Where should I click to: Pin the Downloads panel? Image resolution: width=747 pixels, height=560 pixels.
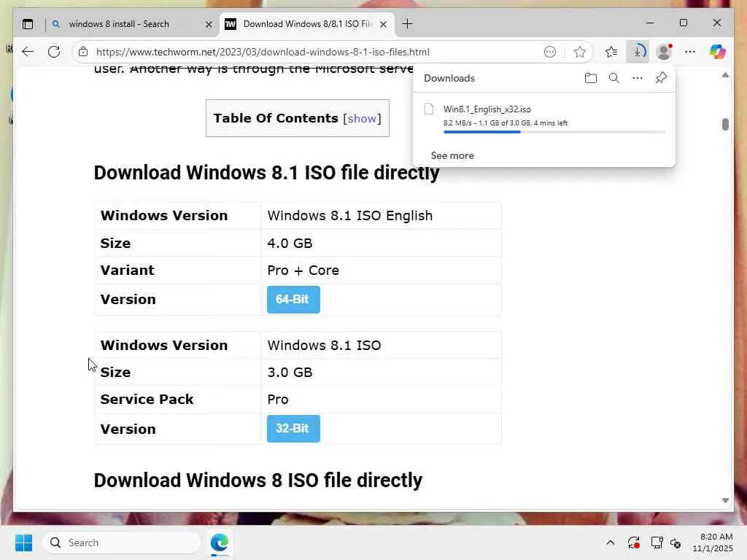click(661, 77)
